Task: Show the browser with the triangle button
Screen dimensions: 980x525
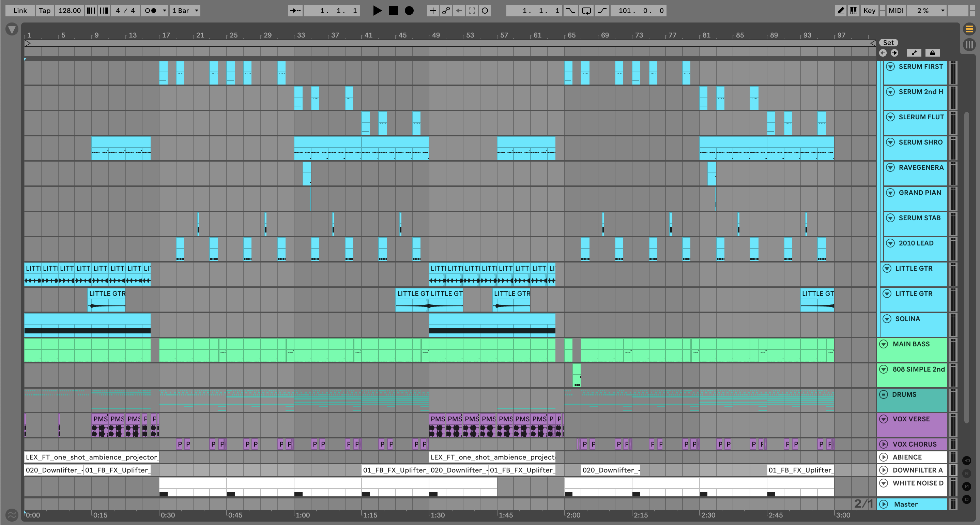Action: pos(12,29)
